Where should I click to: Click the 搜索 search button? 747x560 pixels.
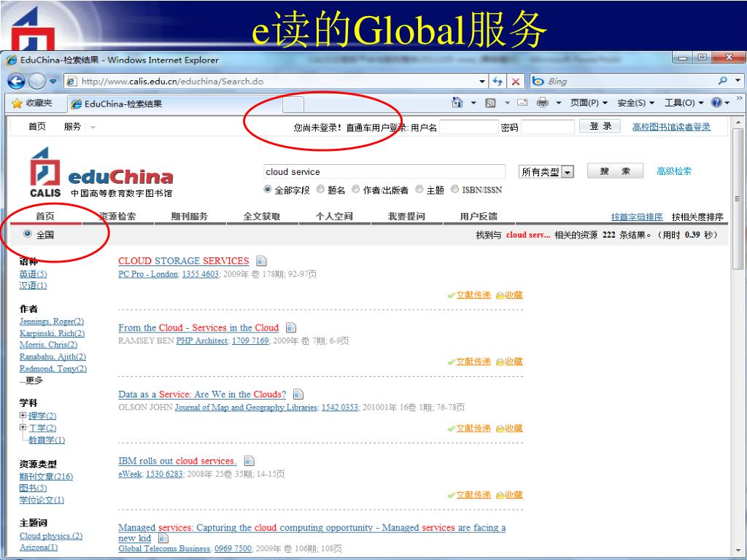615,171
